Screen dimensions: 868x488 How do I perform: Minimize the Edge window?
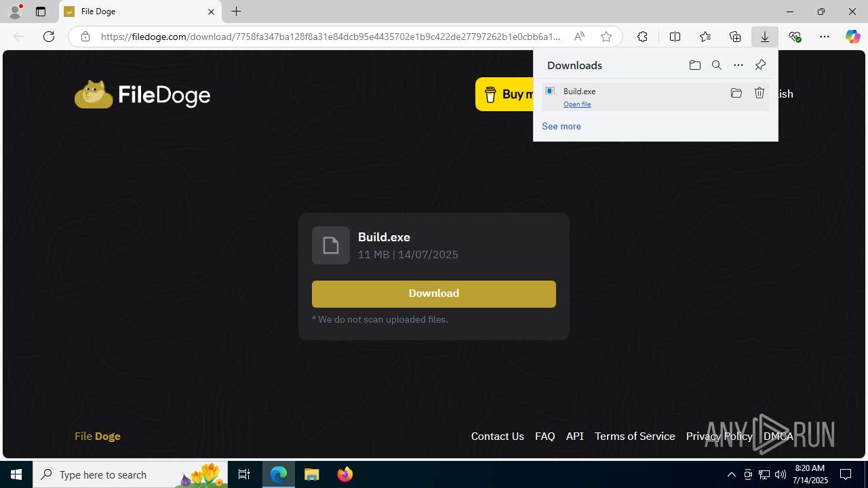click(790, 12)
